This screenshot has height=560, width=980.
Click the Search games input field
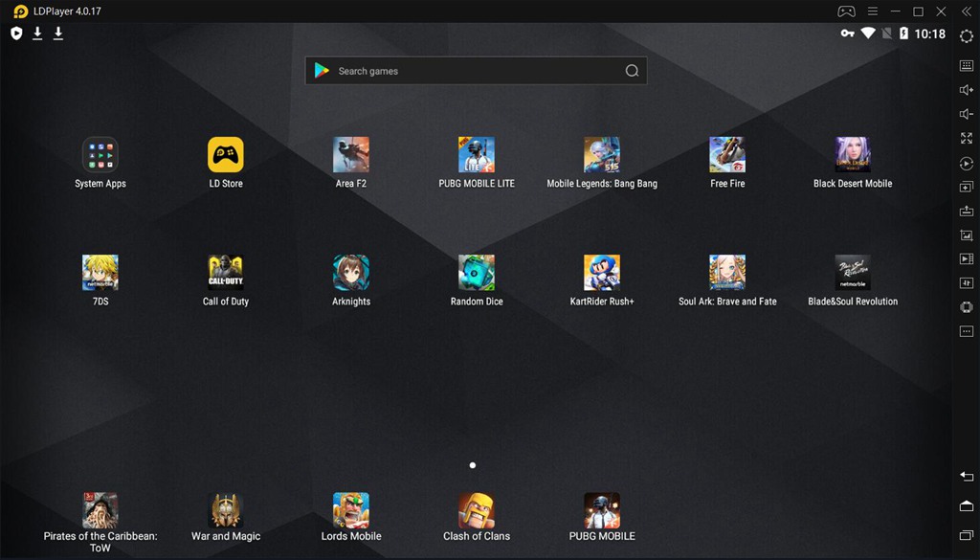477,71
